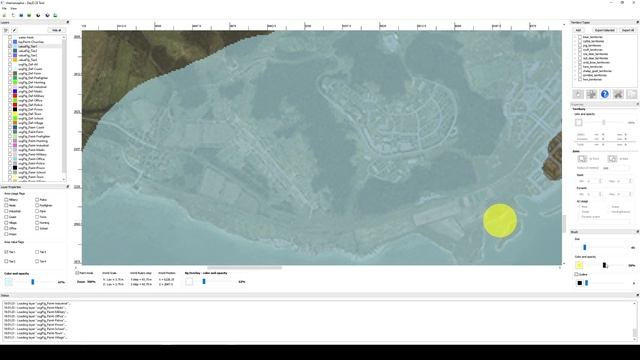Enable the brush Outline checkbox
The image size is (640, 360).
click(576, 274)
